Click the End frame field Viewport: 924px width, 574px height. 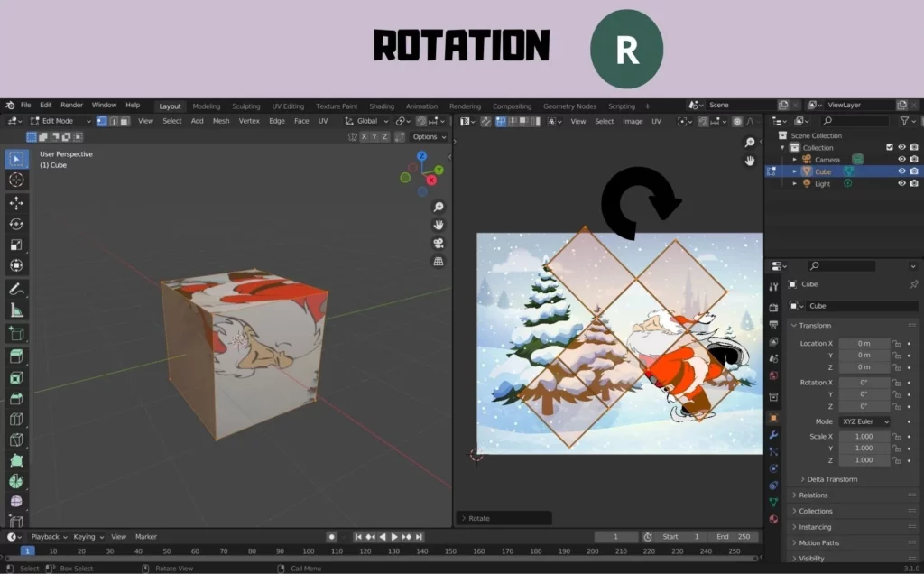tap(734, 537)
